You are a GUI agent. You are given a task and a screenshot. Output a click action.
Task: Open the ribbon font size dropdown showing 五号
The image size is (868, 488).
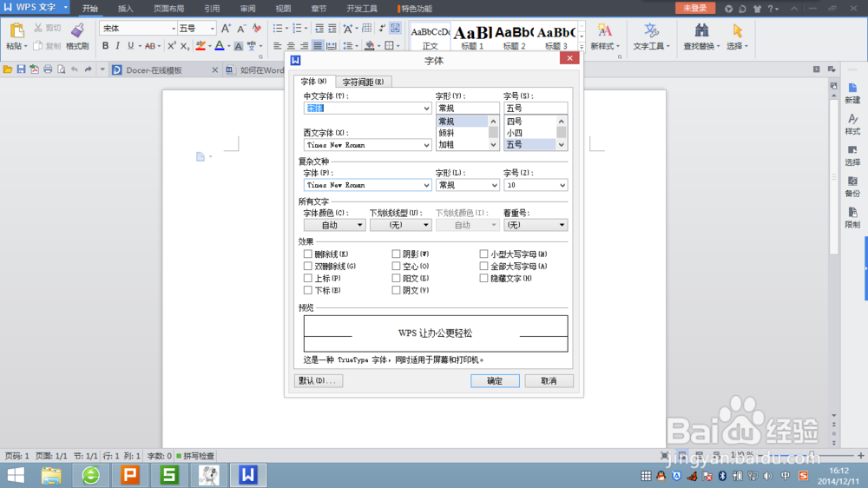[x=212, y=29]
